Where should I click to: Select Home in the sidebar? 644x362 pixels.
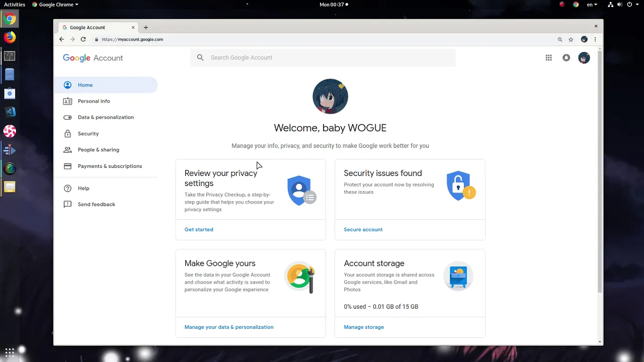tap(106, 85)
